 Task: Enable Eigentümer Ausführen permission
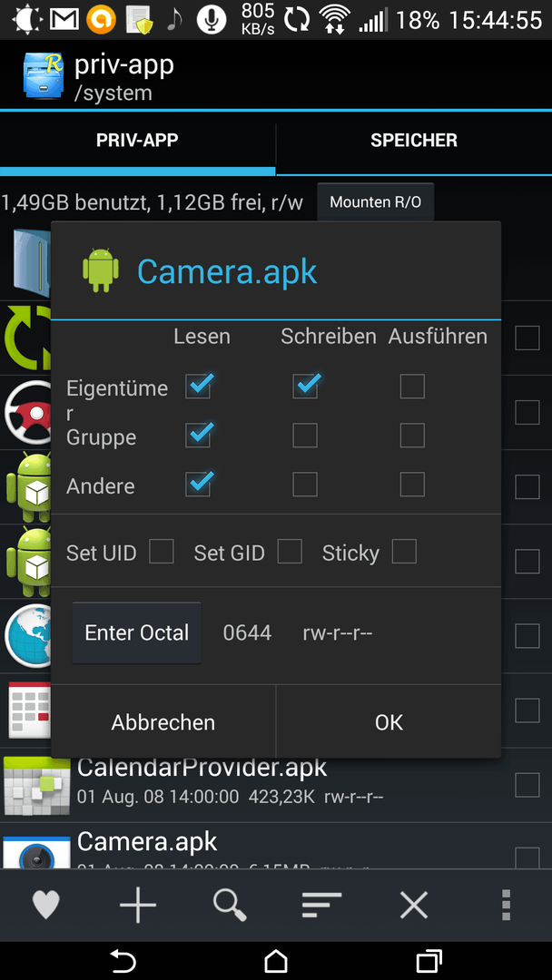412,386
